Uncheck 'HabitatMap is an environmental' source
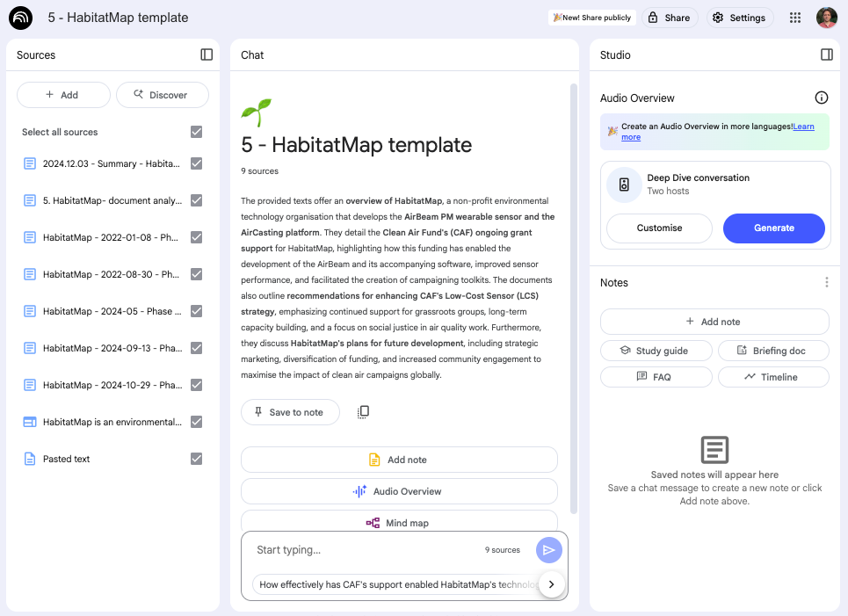The height and width of the screenshot is (616, 848). [x=196, y=422]
